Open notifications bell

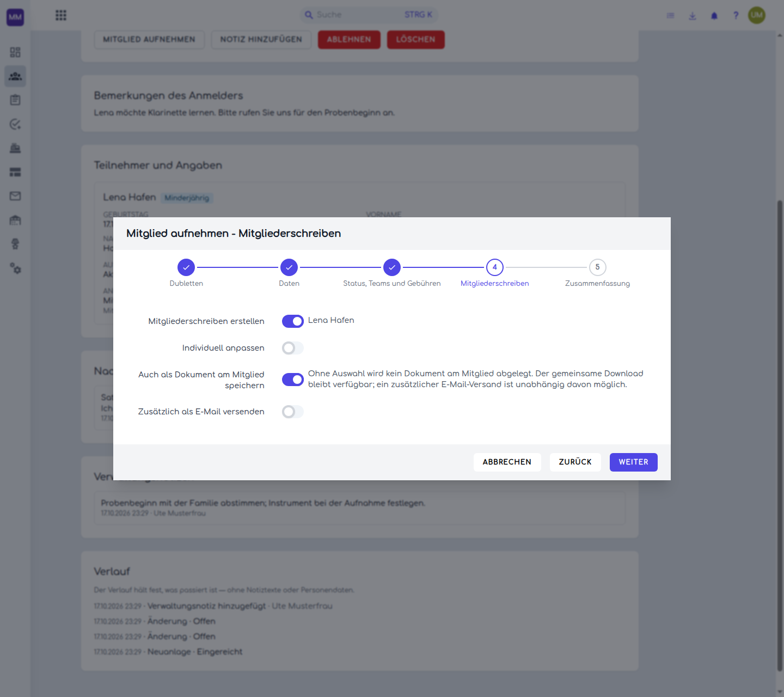(x=714, y=16)
